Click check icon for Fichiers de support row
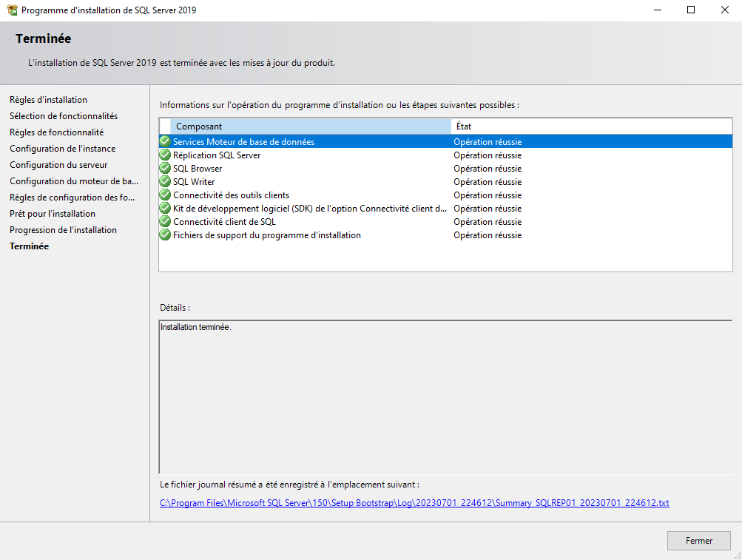The width and height of the screenshot is (742, 560). pyautogui.click(x=165, y=235)
